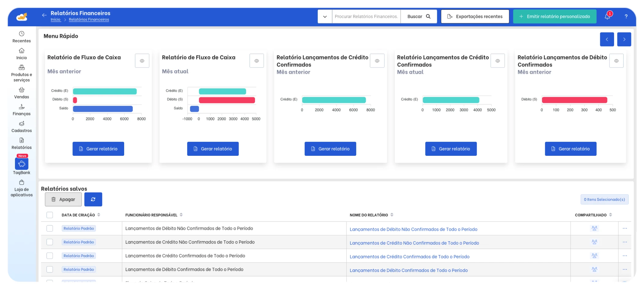
Task: Click the help question mark icon
Action: [x=626, y=16]
